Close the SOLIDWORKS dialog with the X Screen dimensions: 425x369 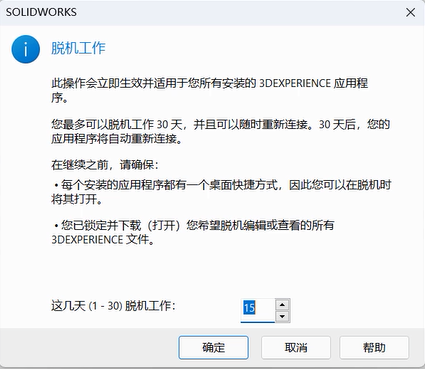click(410, 13)
